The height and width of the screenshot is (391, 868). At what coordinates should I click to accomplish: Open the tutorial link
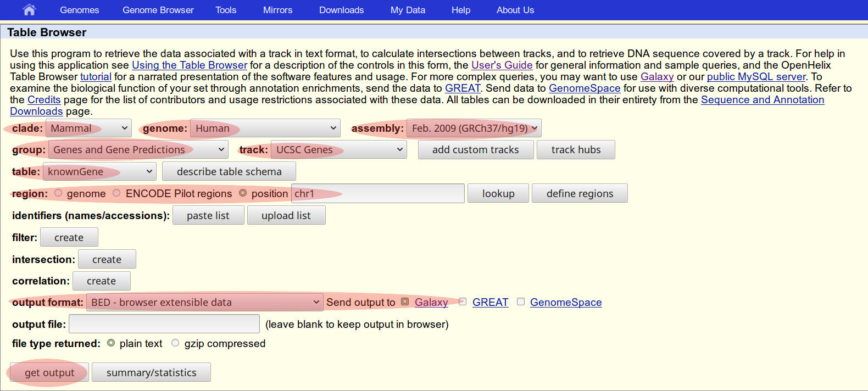tap(96, 76)
